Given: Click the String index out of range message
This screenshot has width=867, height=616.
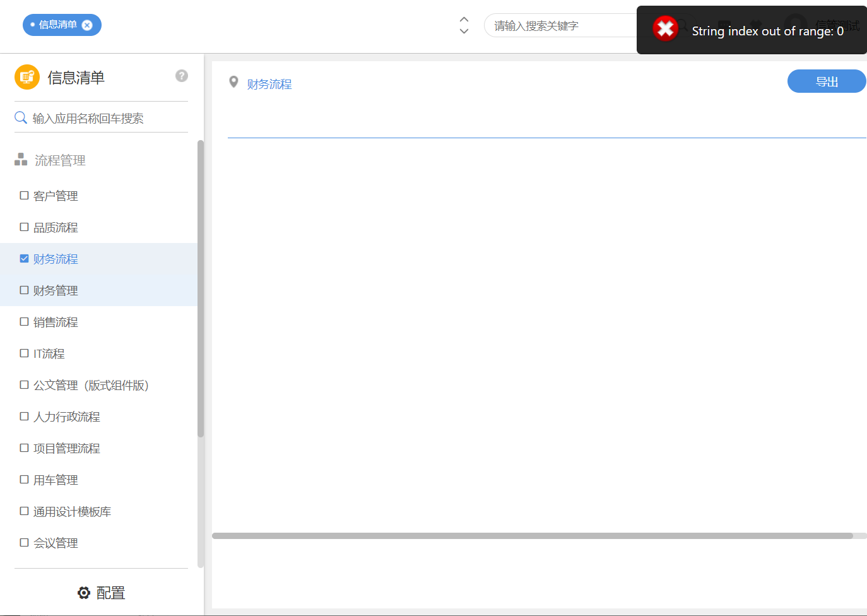Looking at the screenshot, I should (767, 31).
